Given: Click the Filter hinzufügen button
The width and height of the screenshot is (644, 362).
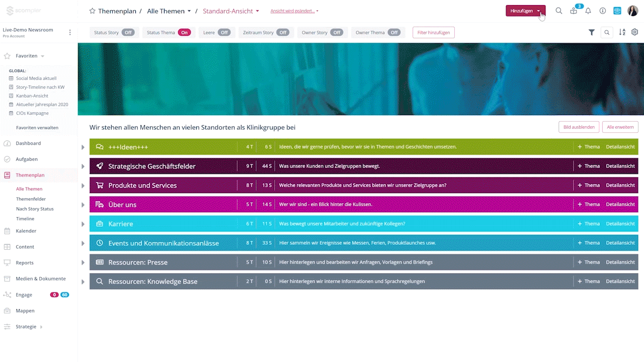Looking at the screenshot, I should click(433, 33).
